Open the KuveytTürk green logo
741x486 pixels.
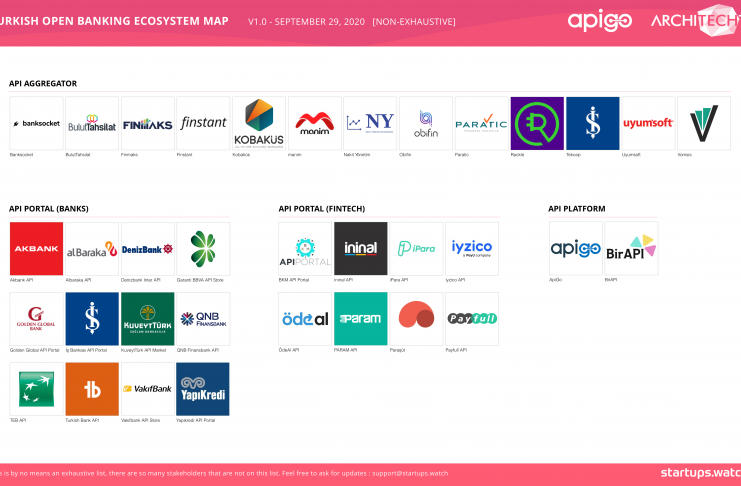tap(148, 319)
